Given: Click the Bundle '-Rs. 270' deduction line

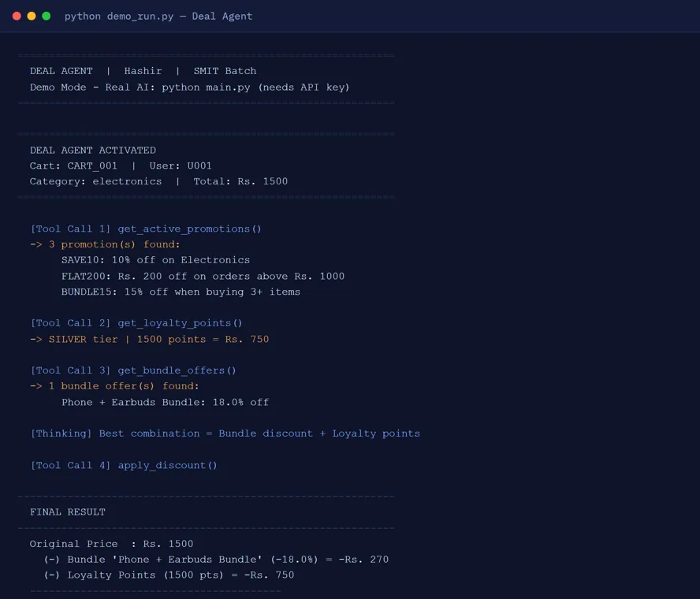Looking at the screenshot, I should 216,560.
